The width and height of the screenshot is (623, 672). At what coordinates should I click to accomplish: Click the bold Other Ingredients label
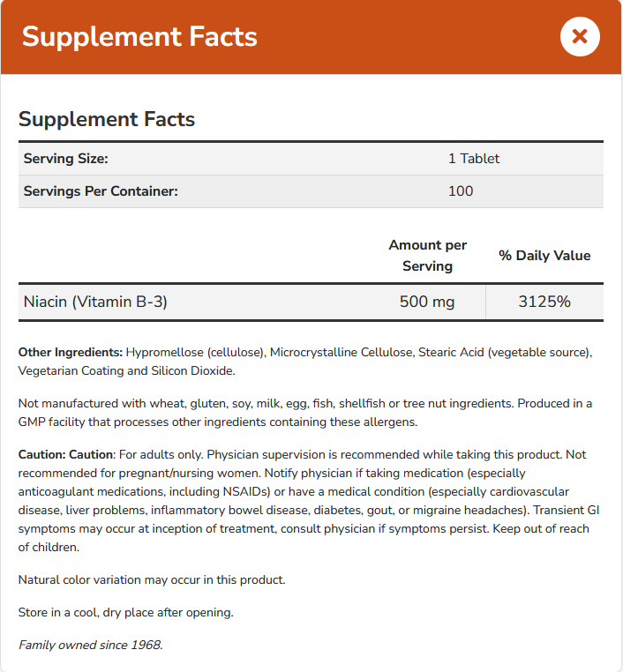pos(71,353)
